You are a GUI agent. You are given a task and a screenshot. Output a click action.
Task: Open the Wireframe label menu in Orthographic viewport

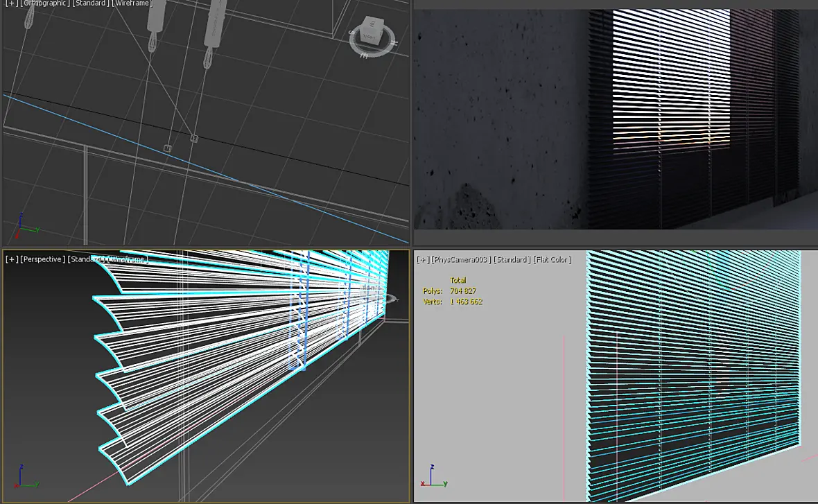pos(132,3)
